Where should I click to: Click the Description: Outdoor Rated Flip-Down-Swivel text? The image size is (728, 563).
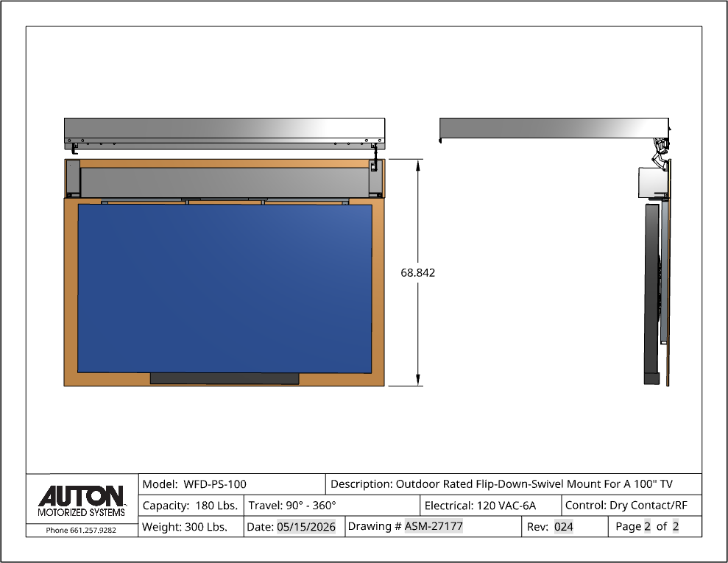tap(501, 484)
